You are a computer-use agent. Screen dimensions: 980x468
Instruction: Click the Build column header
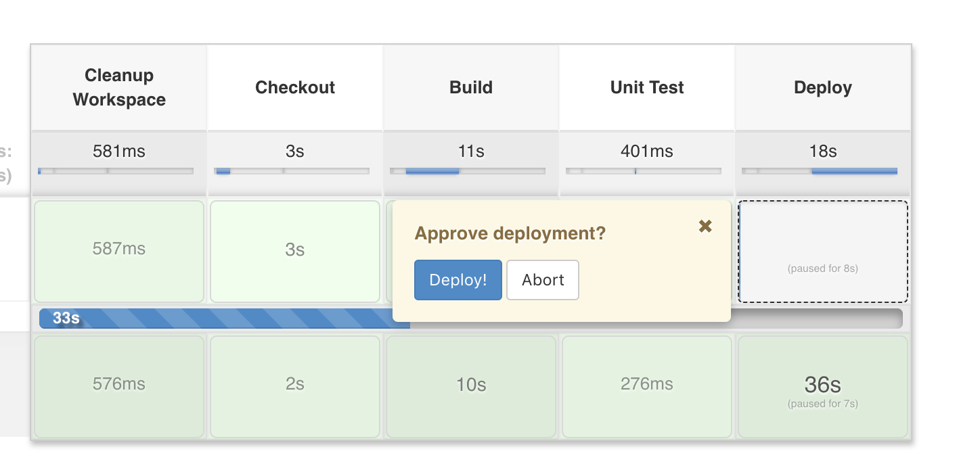pyautogui.click(x=471, y=87)
